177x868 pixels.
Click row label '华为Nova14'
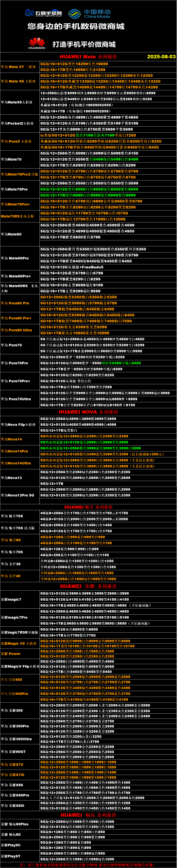coord(11,439)
